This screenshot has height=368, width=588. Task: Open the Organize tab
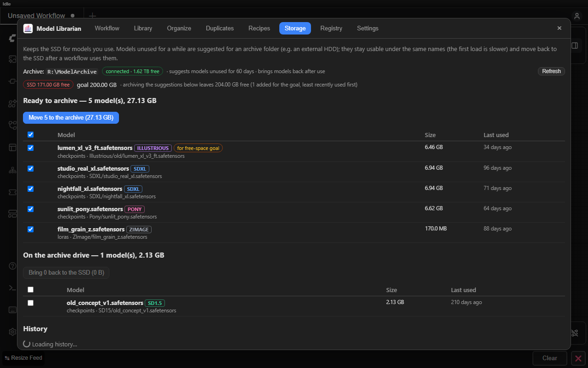click(179, 29)
